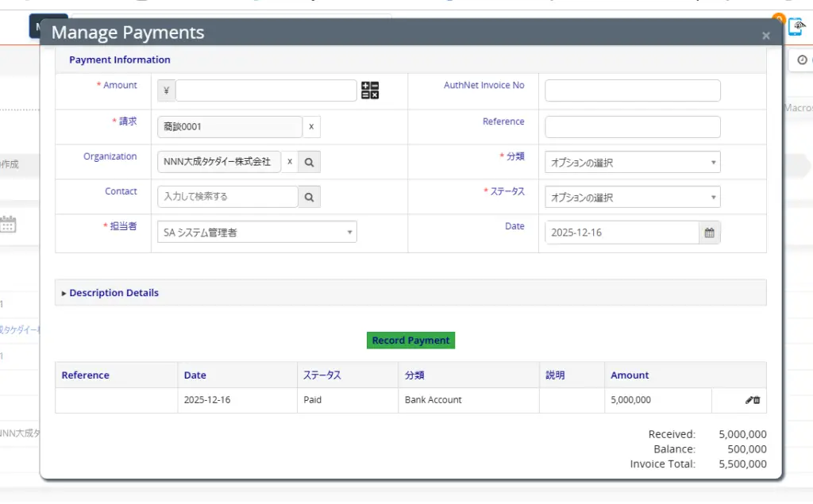Open the calculator next to Amount

pos(370,90)
